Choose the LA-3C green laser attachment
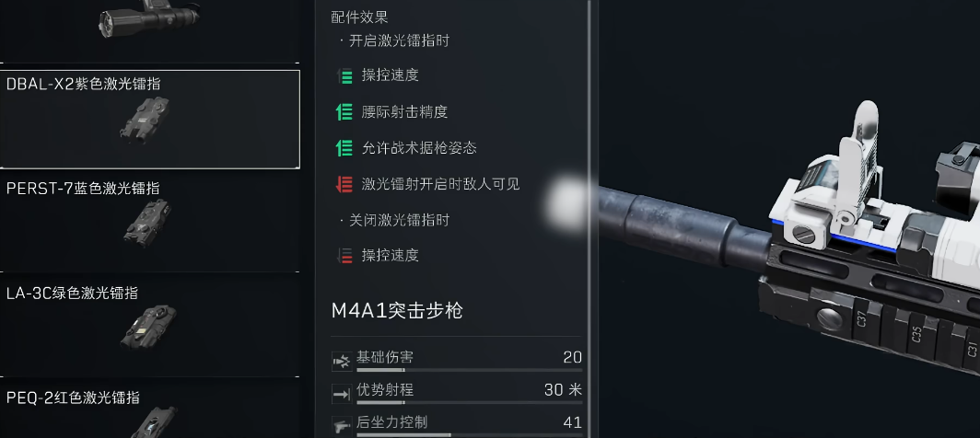 [x=150, y=324]
